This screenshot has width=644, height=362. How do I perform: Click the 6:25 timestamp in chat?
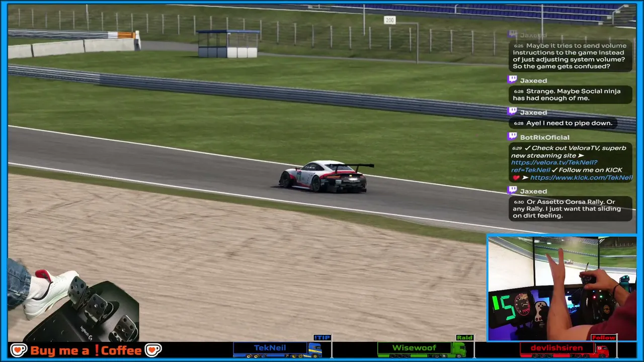(518, 46)
